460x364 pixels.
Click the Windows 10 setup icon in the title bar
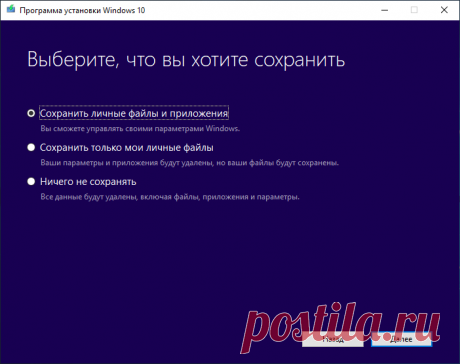(11, 9)
